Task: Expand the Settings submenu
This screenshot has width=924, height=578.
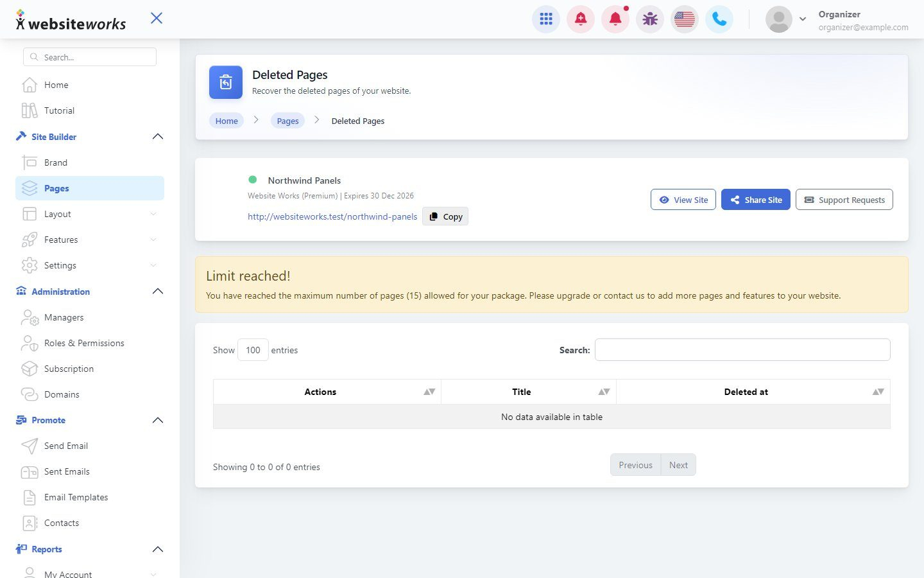Action: click(153, 265)
